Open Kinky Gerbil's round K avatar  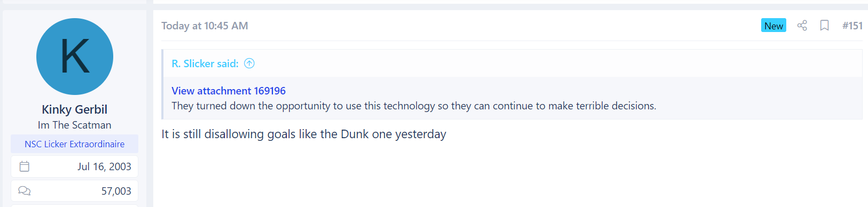[x=75, y=57]
